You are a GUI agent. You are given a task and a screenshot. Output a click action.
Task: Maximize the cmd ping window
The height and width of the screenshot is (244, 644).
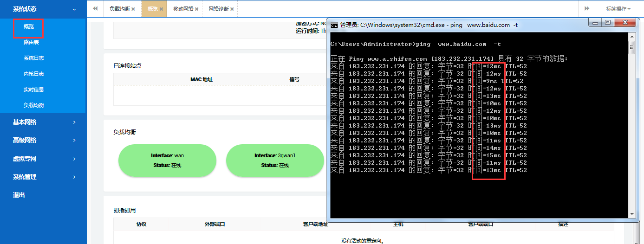click(x=607, y=22)
